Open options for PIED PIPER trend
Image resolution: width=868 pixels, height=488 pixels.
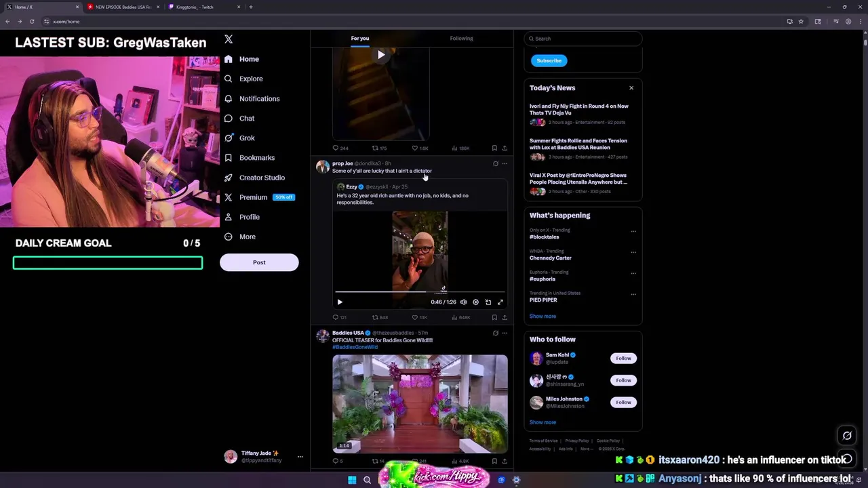633,294
